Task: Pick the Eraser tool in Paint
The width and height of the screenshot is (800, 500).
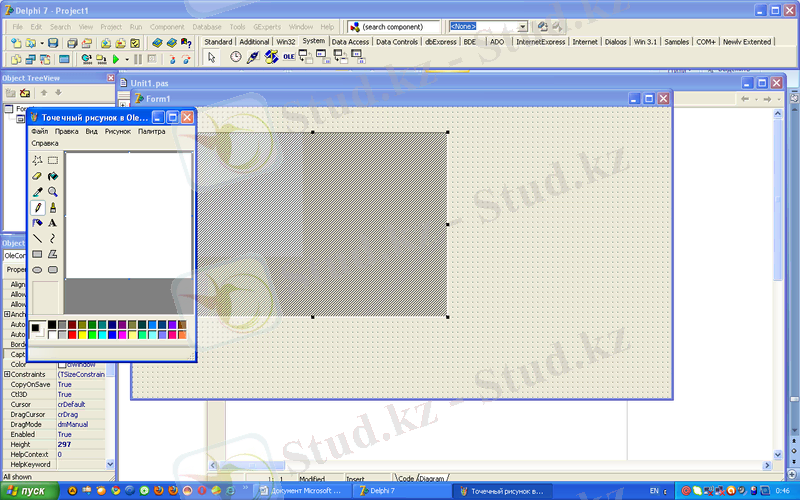Action: tap(37, 176)
